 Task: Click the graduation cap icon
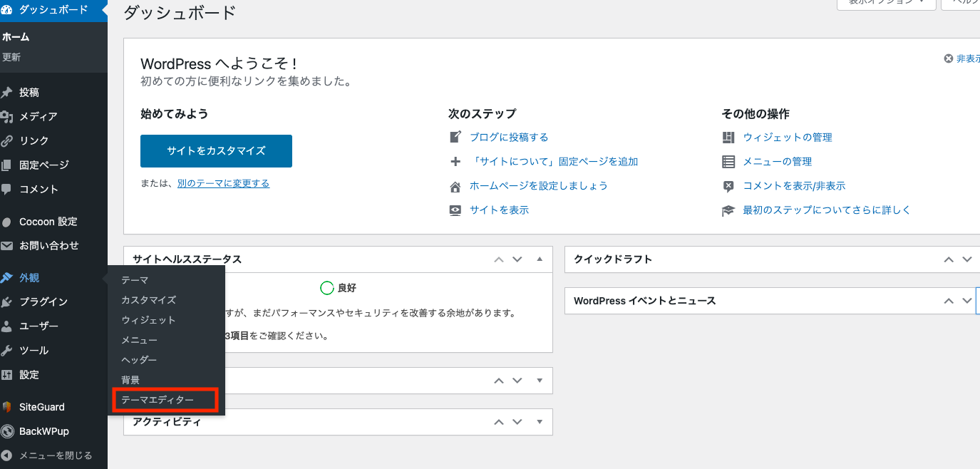coord(728,210)
